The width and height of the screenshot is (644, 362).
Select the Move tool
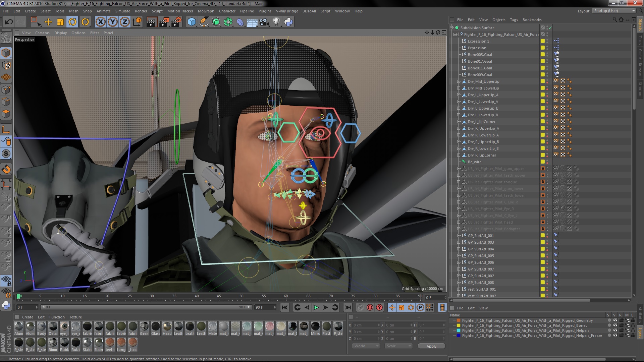point(48,22)
